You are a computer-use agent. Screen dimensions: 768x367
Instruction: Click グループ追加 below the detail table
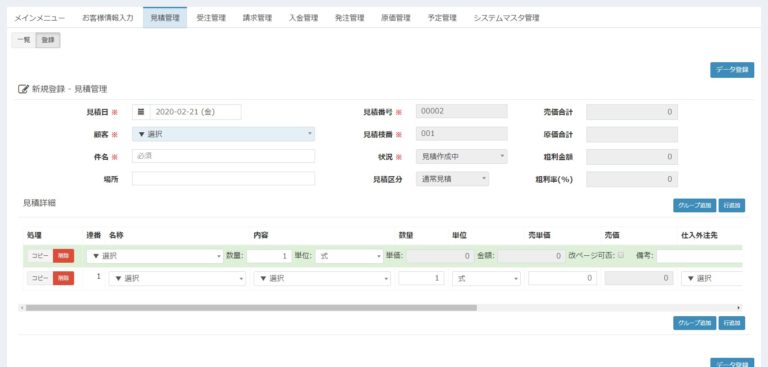(695, 323)
